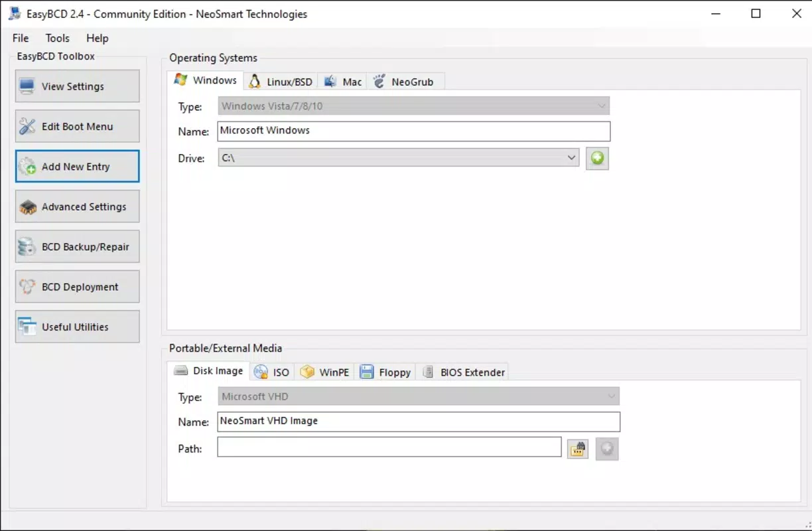Minimize the EasyBCD window
This screenshot has width=812, height=531.
point(715,14)
